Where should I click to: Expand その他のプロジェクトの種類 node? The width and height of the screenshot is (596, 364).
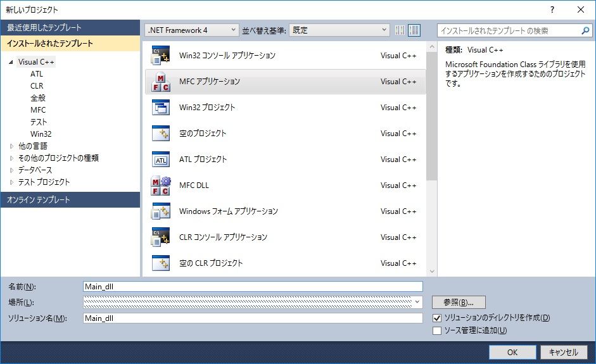point(11,158)
